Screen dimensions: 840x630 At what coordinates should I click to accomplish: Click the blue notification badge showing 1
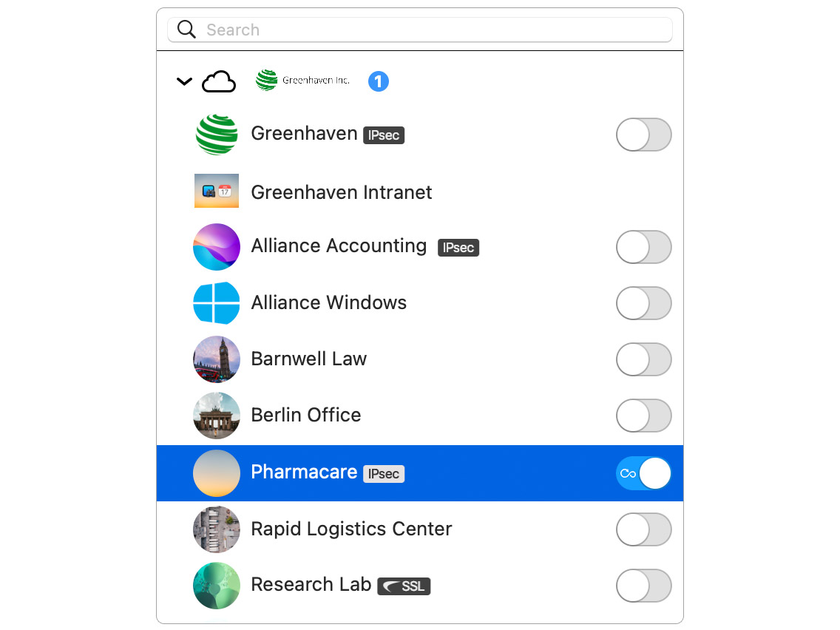click(378, 81)
